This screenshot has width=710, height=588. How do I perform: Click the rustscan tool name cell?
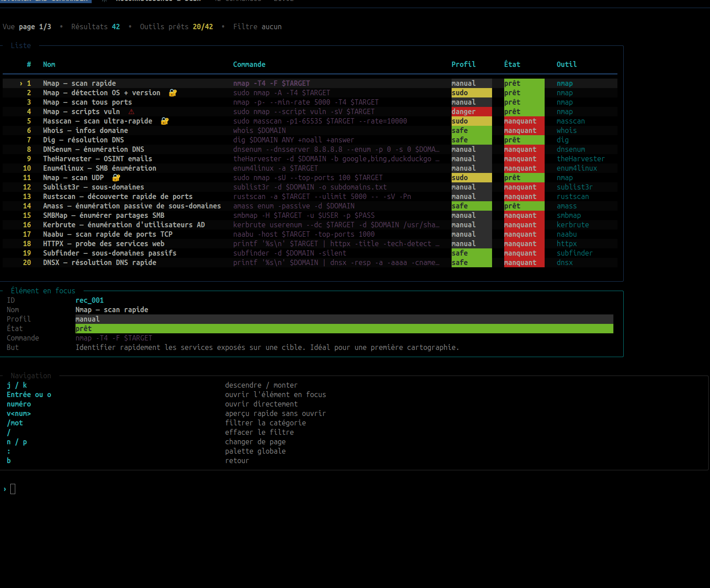pyautogui.click(x=572, y=197)
